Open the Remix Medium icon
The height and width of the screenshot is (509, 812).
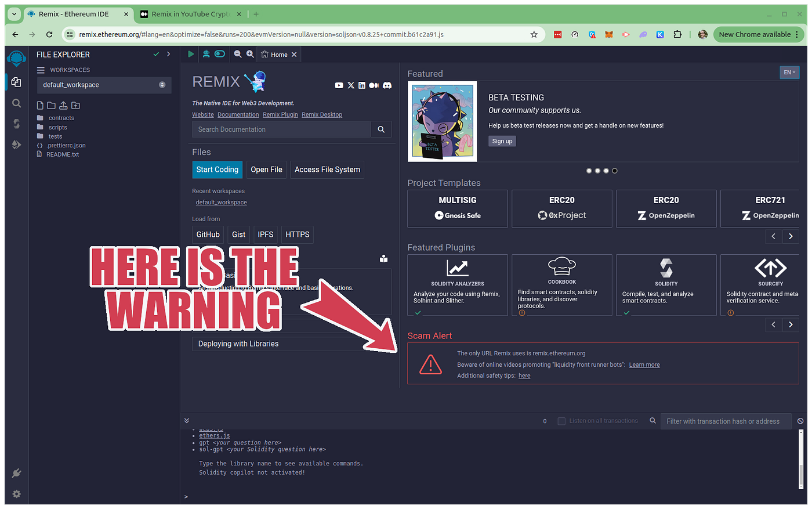click(374, 85)
